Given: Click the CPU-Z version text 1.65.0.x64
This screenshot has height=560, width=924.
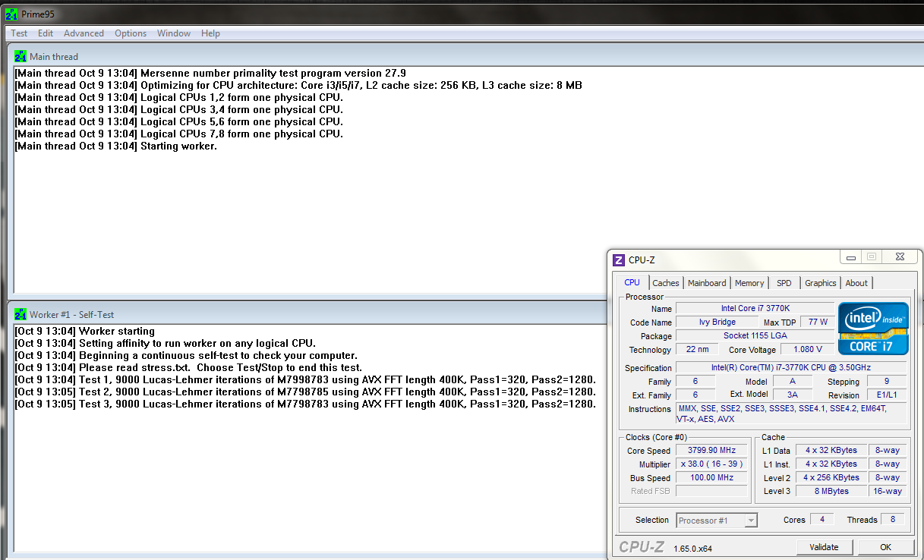Looking at the screenshot, I should click(692, 549).
